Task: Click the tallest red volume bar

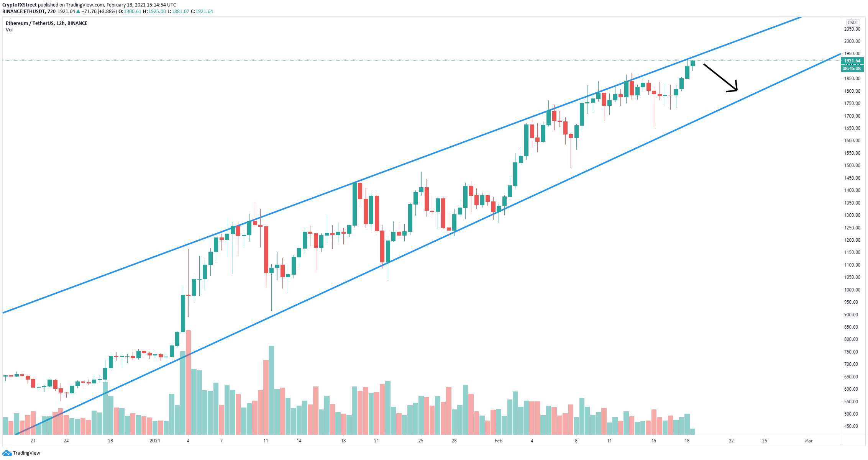Action: click(x=188, y=382)
